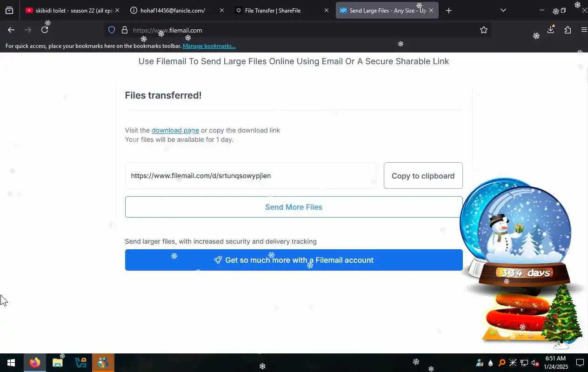Click the orange magnifier tray icon

[x=502, y=363]
